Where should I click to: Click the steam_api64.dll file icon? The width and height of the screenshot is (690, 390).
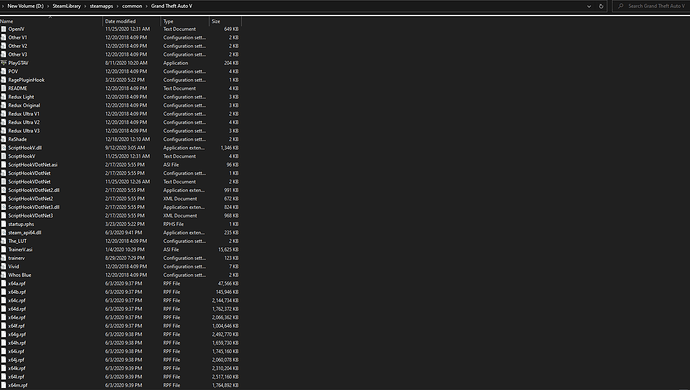click(x=4, y=232)
